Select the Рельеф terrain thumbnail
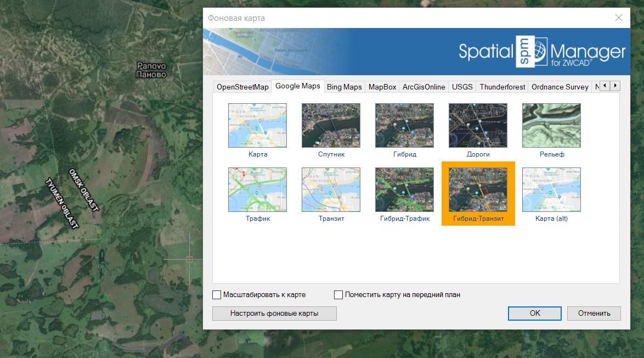Screen dimensions: 644x358 [x=552, y=125]
